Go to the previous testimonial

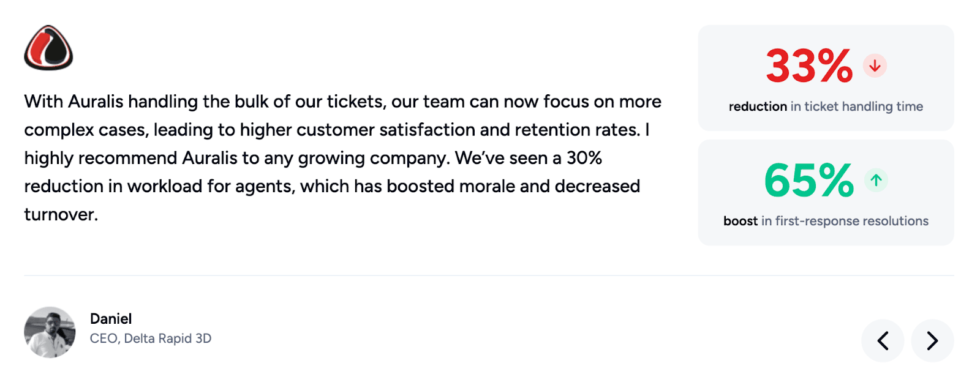pyautogui.click(x=883, y=340)
